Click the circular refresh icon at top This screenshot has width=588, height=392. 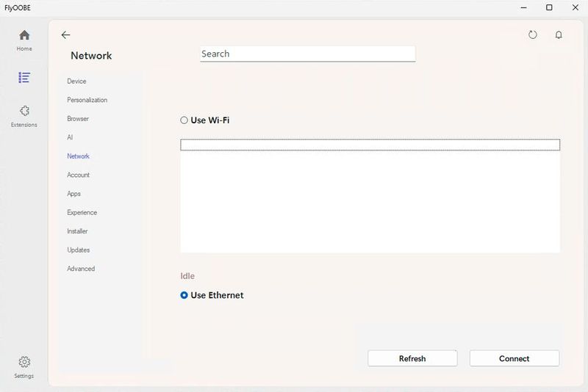pos(532,35)
